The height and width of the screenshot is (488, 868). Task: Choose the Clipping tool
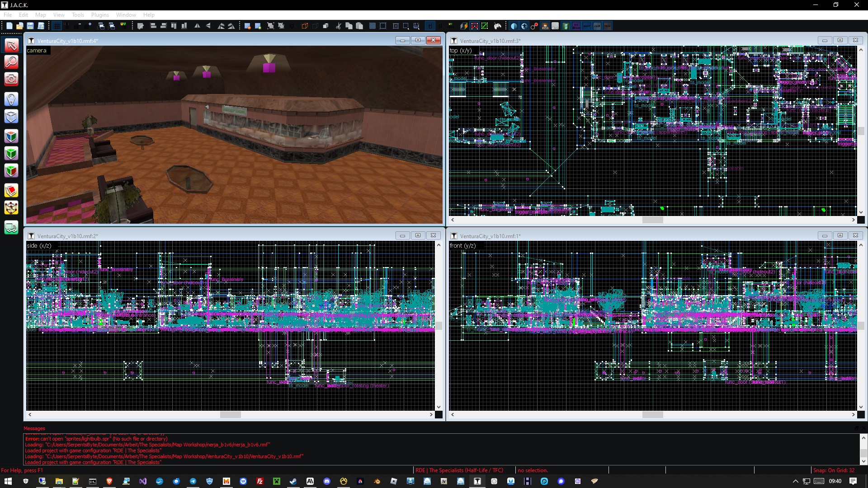[x=11, y=191]
